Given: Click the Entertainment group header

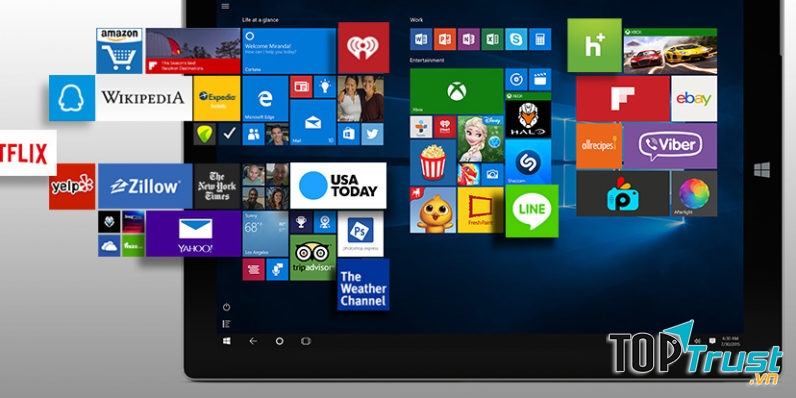Looking at the screenshot, I should pyautogui.click(x=427, y=60).
